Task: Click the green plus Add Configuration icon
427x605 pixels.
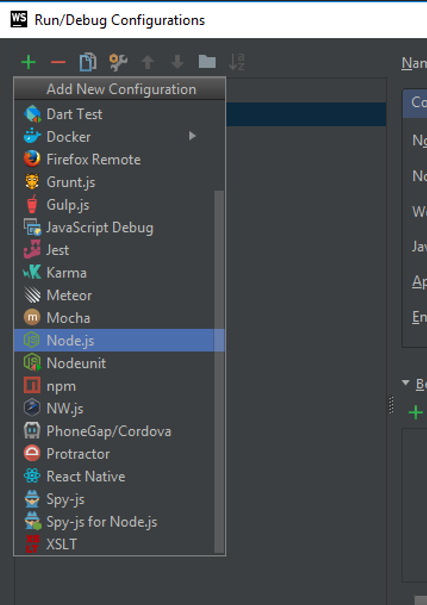Action: point(29,62)
